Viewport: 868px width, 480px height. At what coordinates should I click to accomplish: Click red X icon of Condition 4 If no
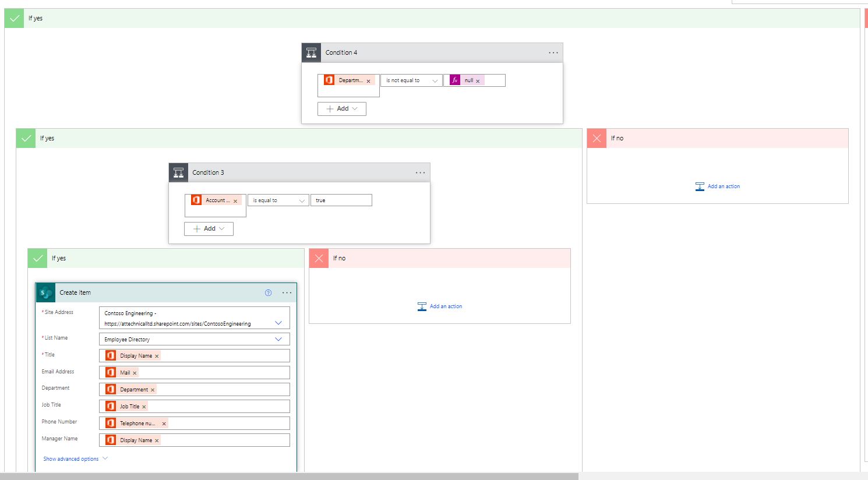(597, 139)
